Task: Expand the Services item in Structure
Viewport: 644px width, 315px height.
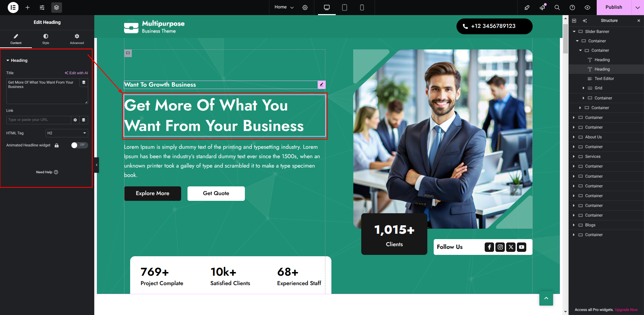Action: pyautogui.click(x=574, y=156)
